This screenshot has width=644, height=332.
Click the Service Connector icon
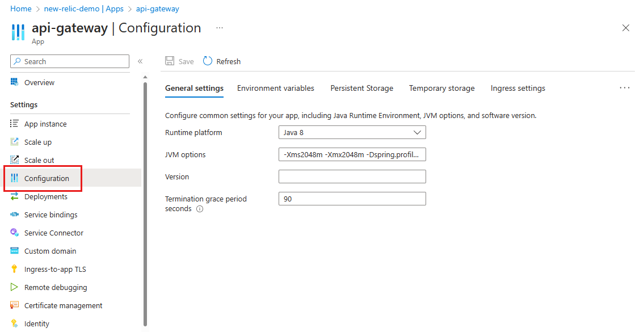[x=15, y=233]
